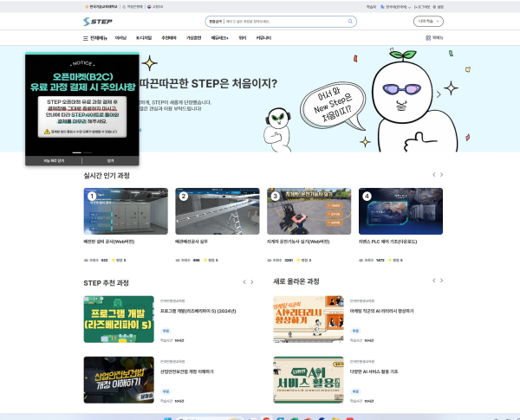Show previous items in STEP 추천 과정
This screenshot has width=520, height=420.
[244, 282]
